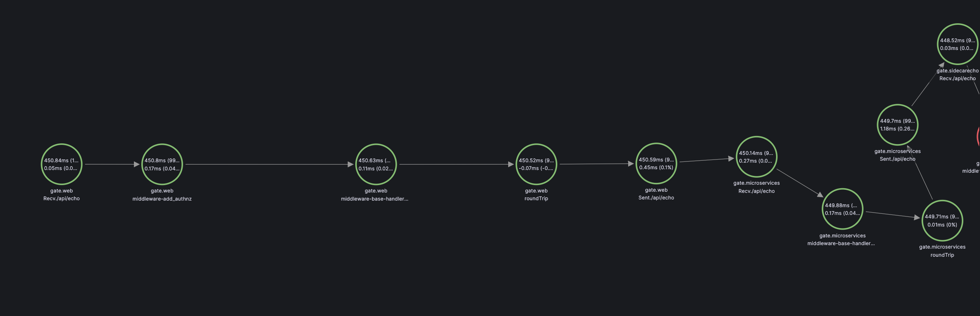
Task: Select the gate.microservices roundTrip node circle
Action: point(942,220)
